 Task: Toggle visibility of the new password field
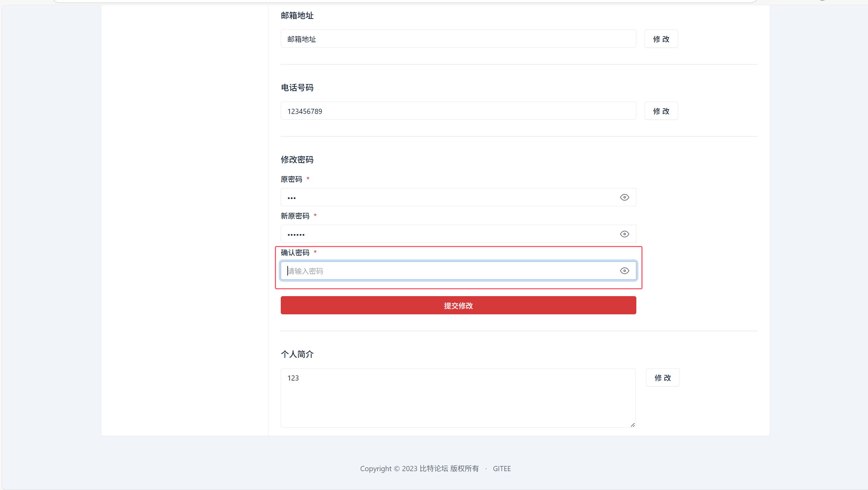(x=624, y=234)
